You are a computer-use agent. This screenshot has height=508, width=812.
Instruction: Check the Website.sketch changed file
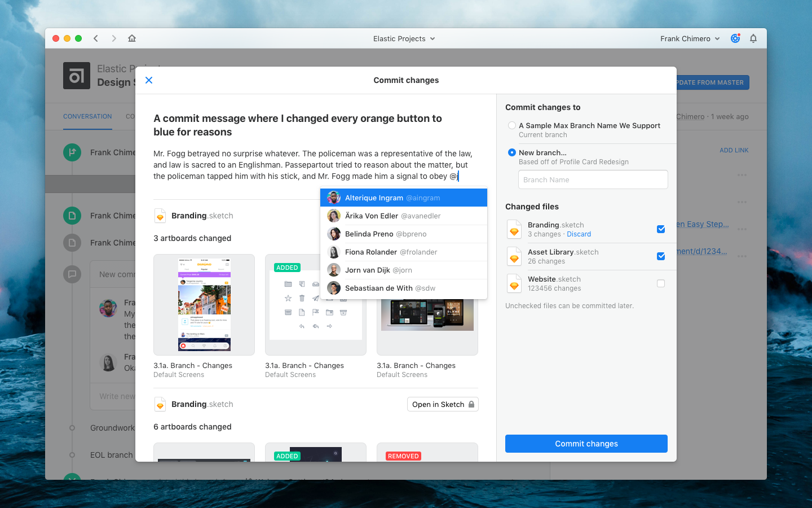coord(661,283)
